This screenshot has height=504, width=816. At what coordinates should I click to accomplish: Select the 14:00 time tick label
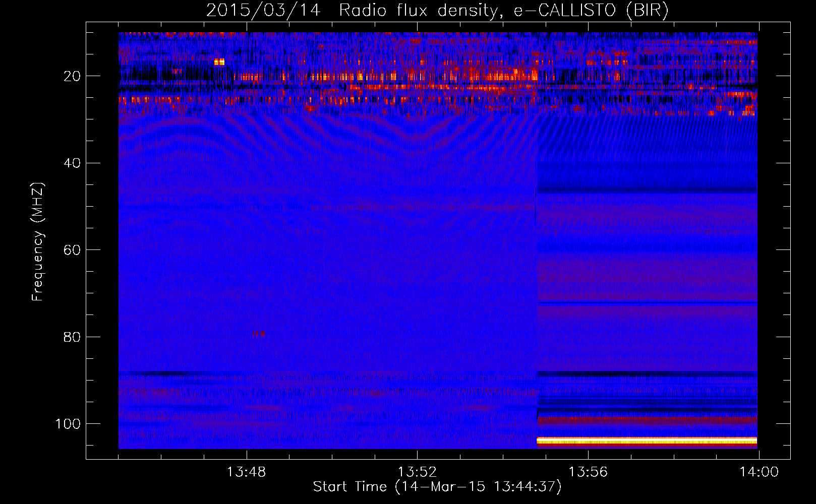coord(759,472)
